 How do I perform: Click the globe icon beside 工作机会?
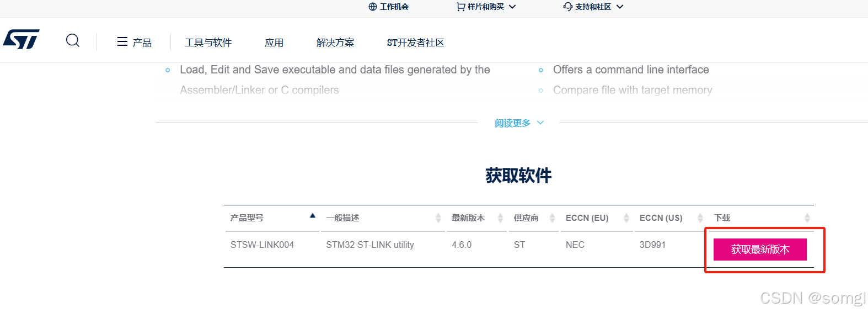tap(373, 7)
